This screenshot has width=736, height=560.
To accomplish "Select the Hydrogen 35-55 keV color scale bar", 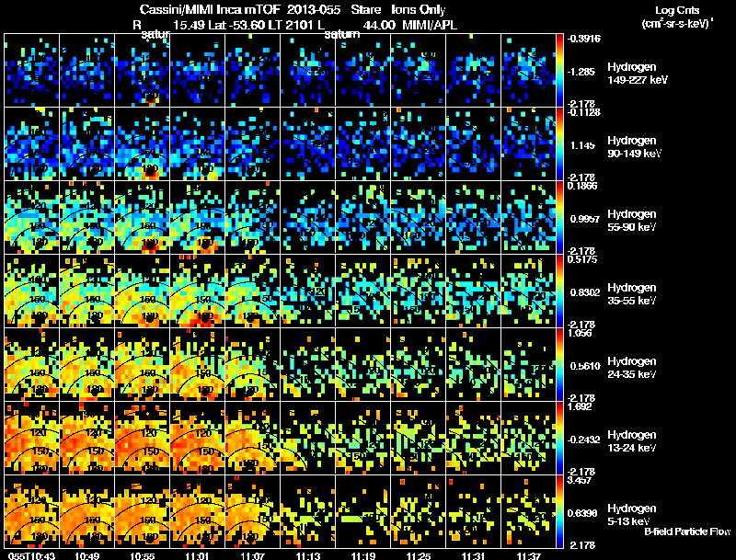I will point(559,291).
